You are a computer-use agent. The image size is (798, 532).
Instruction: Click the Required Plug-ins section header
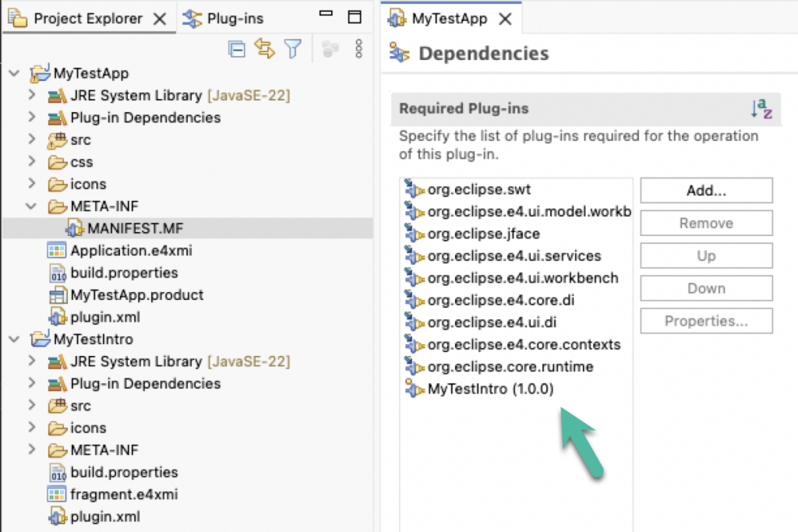click(585, 108)
